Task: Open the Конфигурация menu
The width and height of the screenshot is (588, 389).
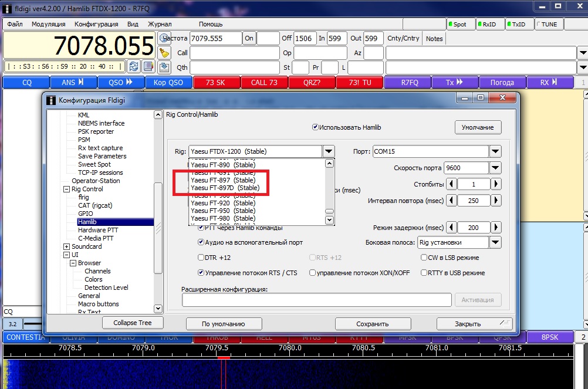Action: point(96,24)
